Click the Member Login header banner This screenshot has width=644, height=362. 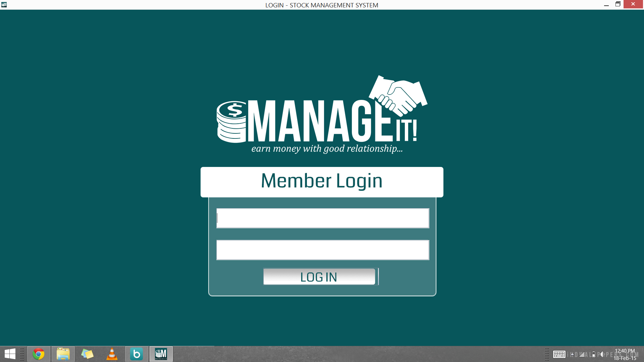322,182
